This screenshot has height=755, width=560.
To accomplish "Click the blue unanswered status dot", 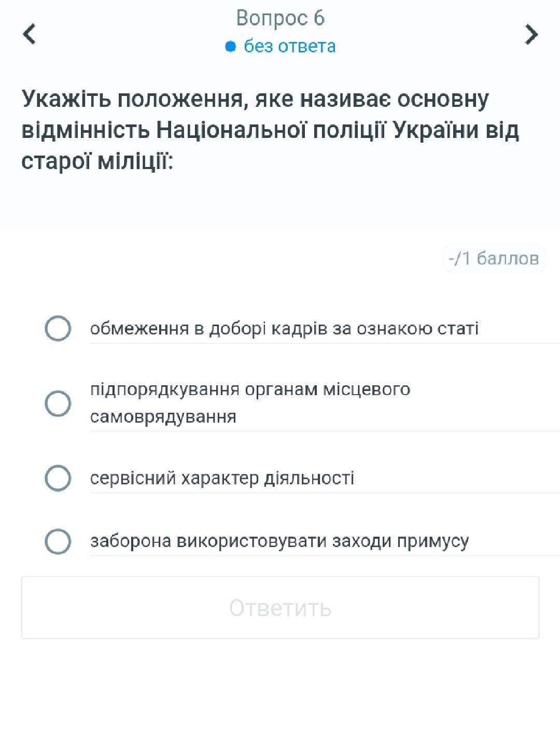I will pos(231,47).
